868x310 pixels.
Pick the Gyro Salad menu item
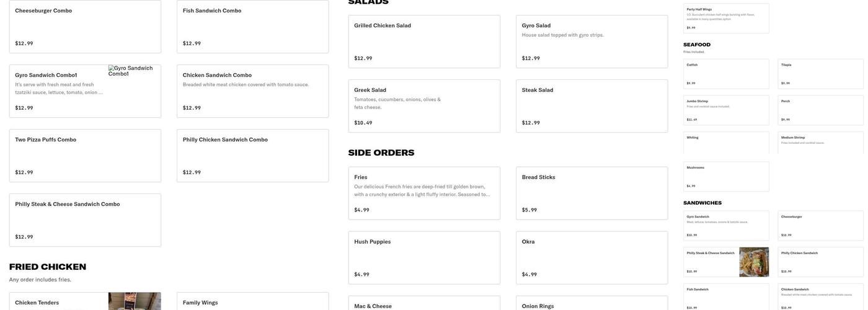591,42
